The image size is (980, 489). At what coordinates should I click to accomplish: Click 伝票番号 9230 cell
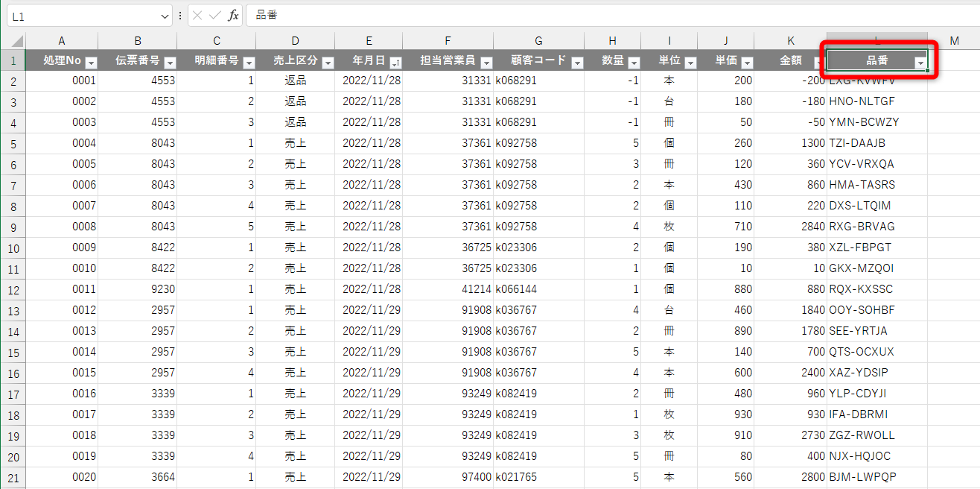click(x=138, y=289)
